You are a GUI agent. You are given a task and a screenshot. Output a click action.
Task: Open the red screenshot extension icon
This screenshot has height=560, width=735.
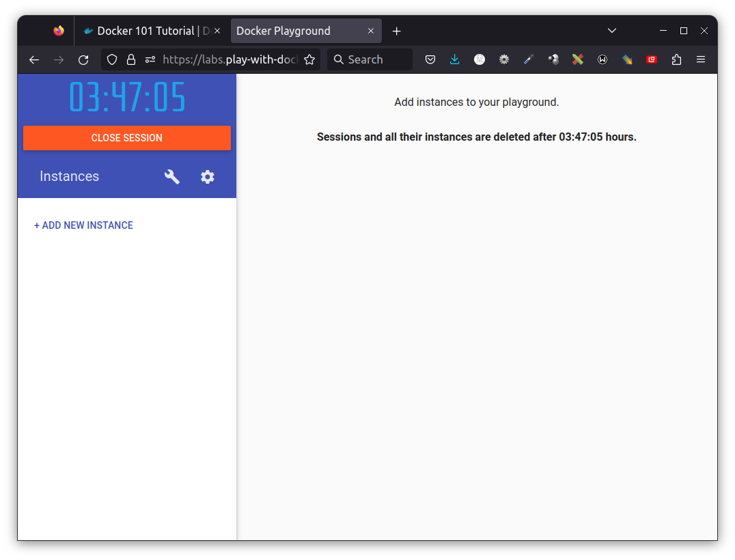coord(652,59)
